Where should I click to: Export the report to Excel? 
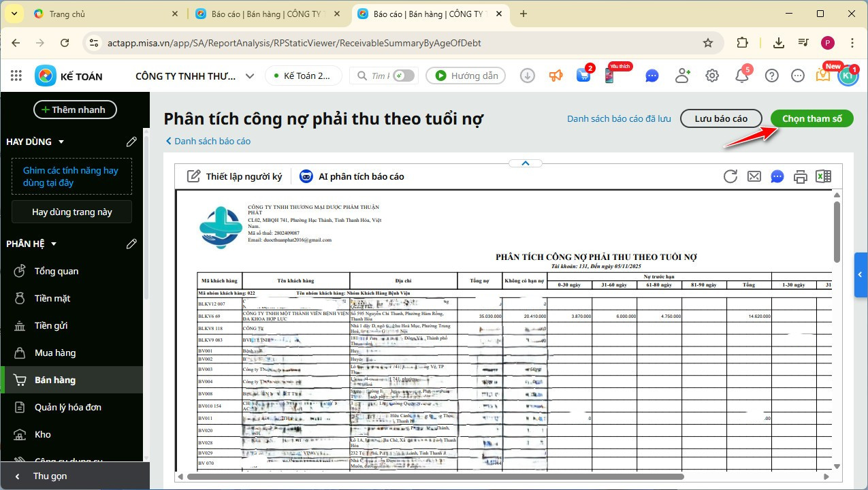pyautogui.click(x=823, y=176)
